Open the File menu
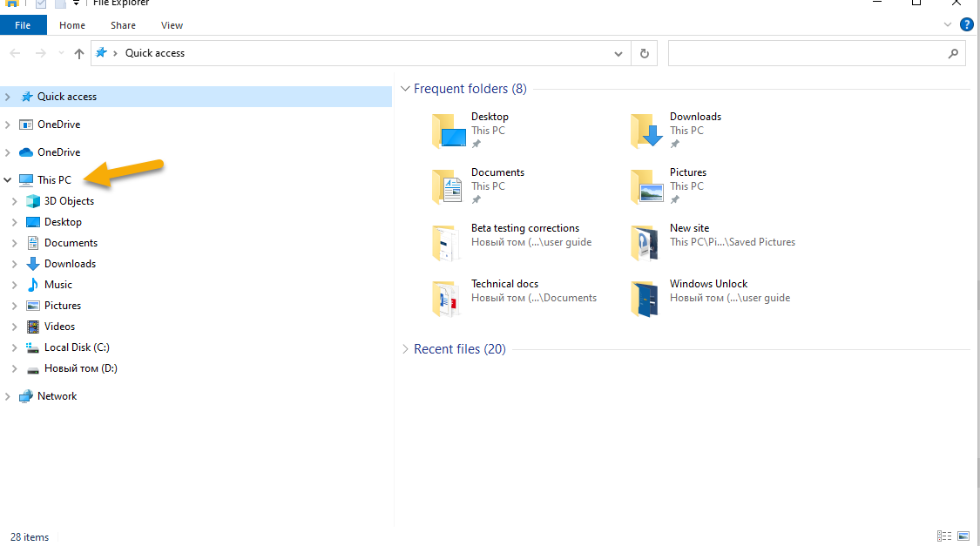The width and height of the screenshot is (980, 546). 24,25
